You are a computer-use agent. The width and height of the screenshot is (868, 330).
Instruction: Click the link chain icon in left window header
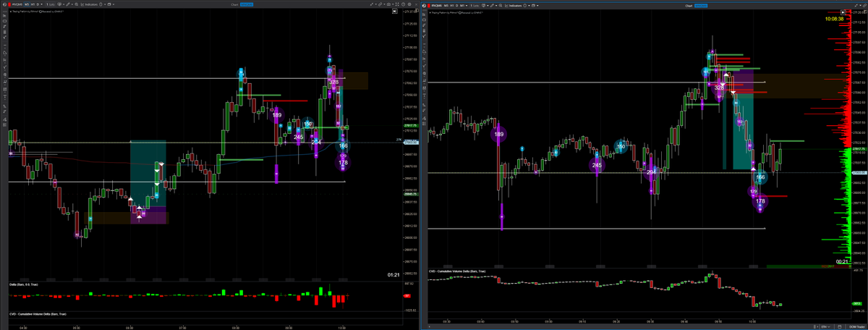[381, 4]
